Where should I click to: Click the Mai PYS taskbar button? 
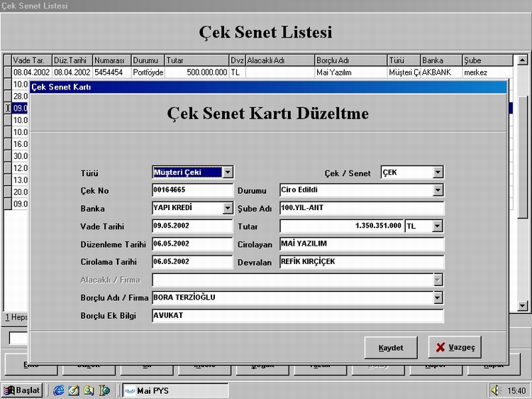tap(175, 390)
